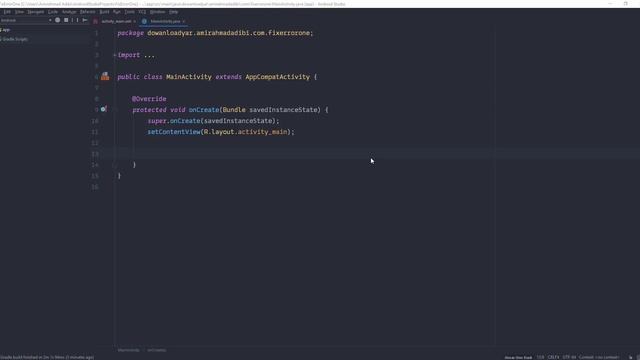Click on the MainActivity class name
Screen dimensions: 640x360
pos(189,77)
